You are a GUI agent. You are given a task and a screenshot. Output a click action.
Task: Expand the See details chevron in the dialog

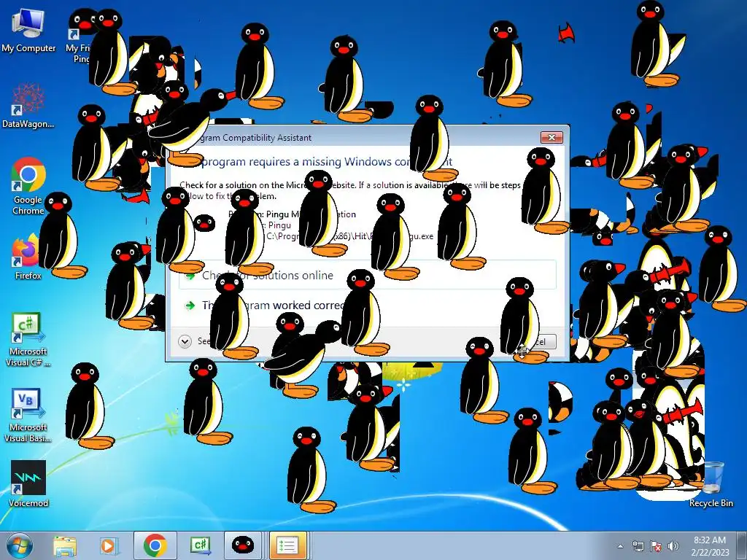pos(185,341)
